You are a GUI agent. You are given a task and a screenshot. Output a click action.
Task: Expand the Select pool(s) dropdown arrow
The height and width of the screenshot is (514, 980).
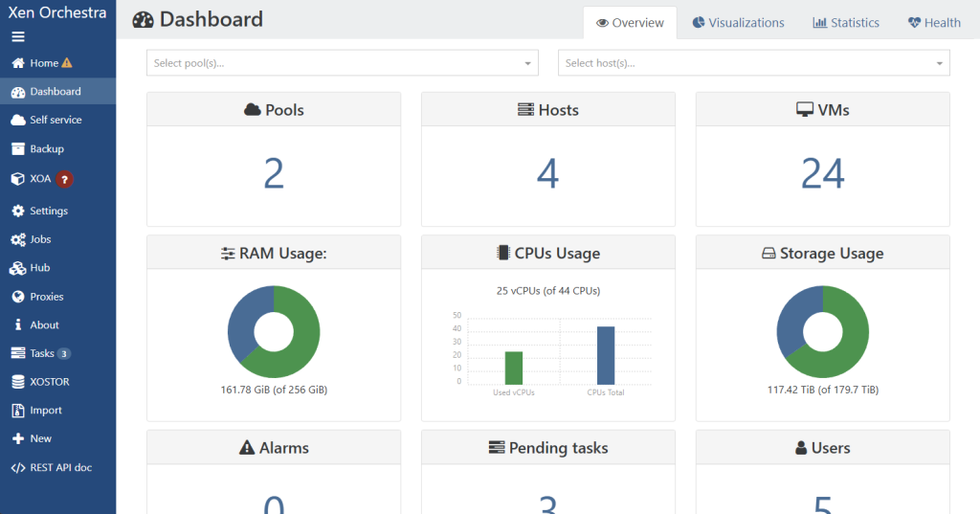(527, 63)
